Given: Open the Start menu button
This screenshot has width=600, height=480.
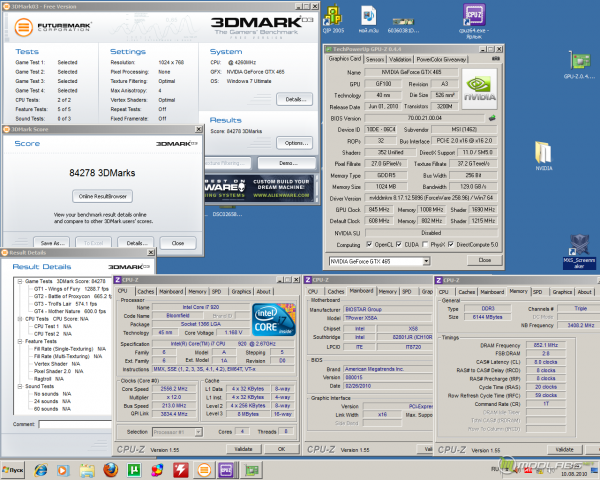Looking at the screenshot, I should coord(13,470).
